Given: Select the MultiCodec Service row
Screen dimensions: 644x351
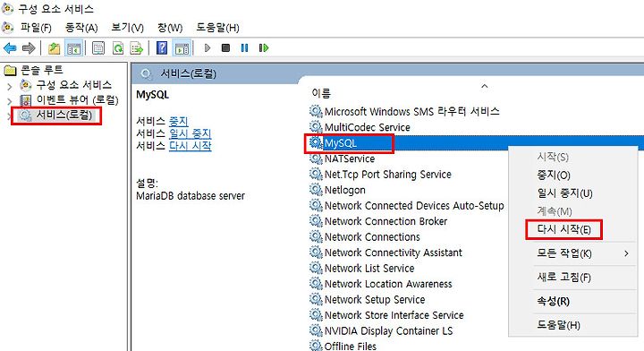Looking at the screenshot, I should pyautogui.click(x=368, y=127).
